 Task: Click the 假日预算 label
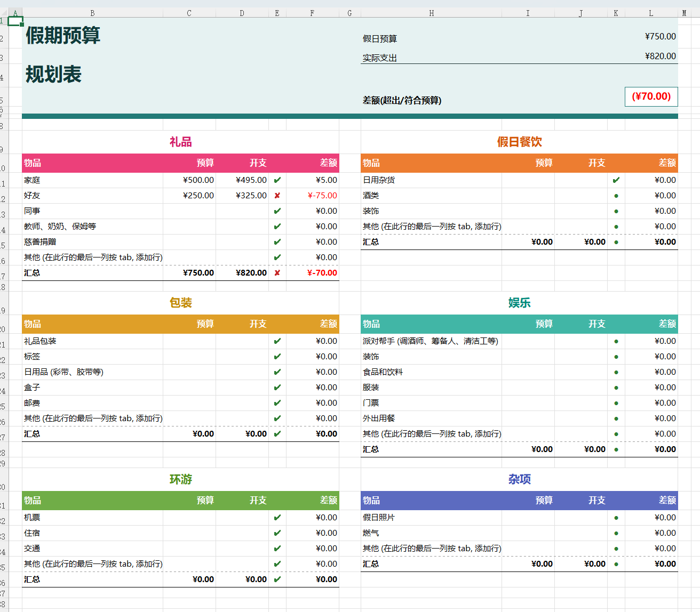380,39
